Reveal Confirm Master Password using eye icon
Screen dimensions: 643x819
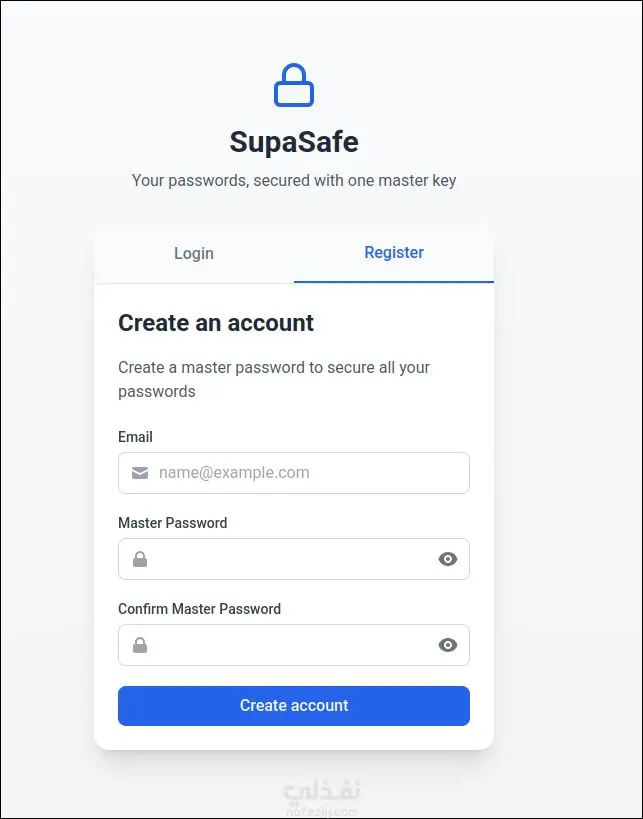(448, 645)
